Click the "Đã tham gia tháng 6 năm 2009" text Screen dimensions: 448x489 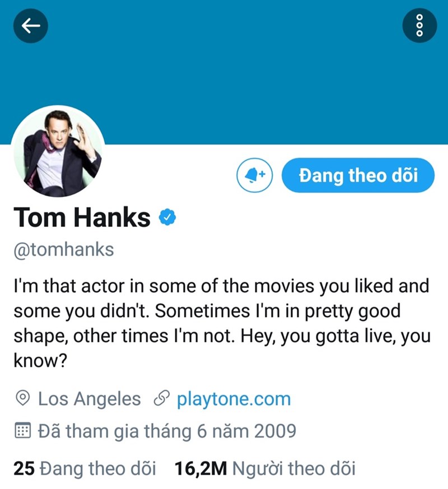point(167,431)
